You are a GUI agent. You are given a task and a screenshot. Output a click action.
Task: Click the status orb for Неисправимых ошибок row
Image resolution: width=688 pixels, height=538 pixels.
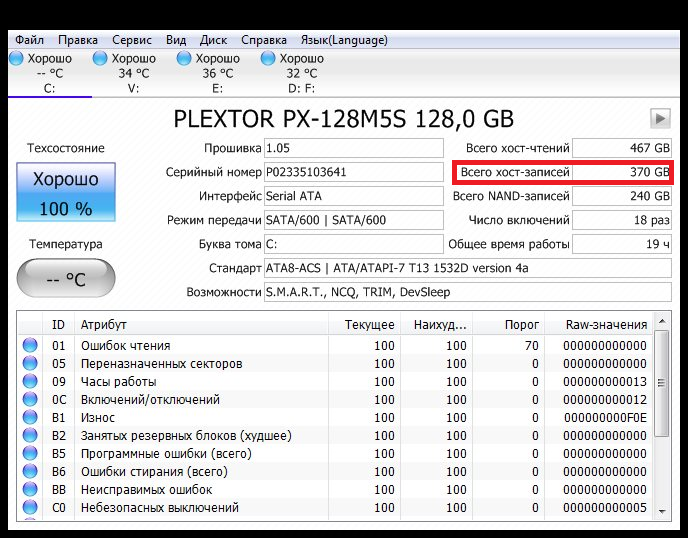pyautogui.click(x=30, y=489)
